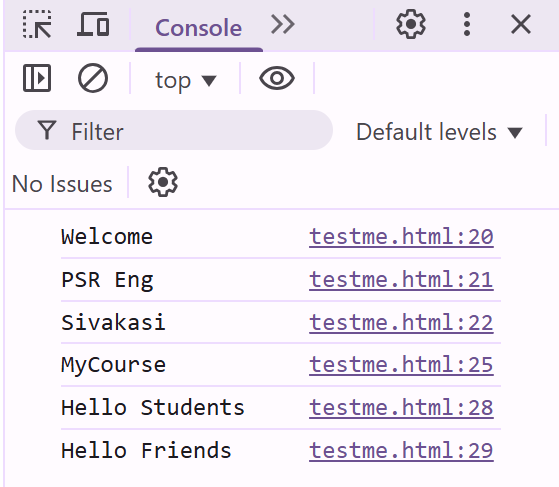
Task: Select the No Issues label
Action: [x=62, y=184]
